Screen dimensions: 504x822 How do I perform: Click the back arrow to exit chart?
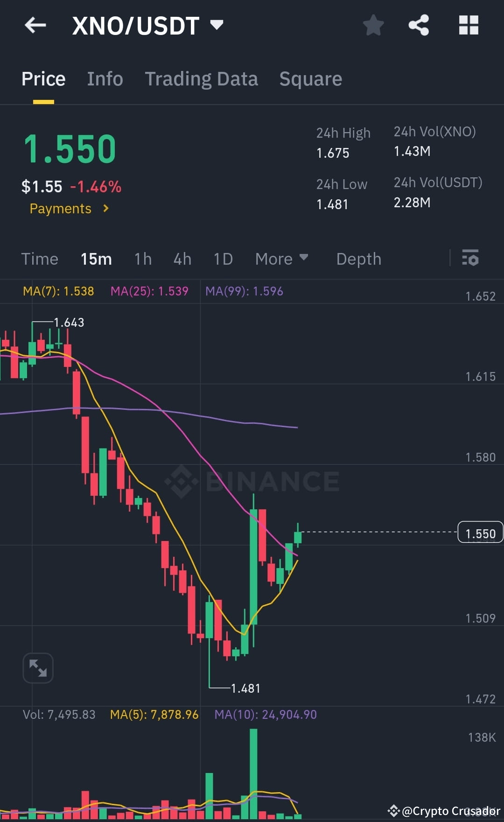point(35,25)
